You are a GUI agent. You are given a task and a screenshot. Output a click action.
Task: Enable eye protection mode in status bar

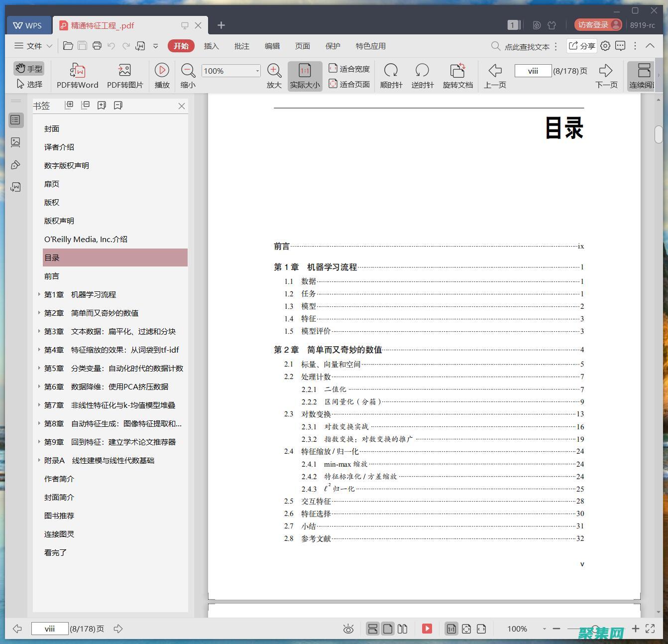tap(348, 629)
